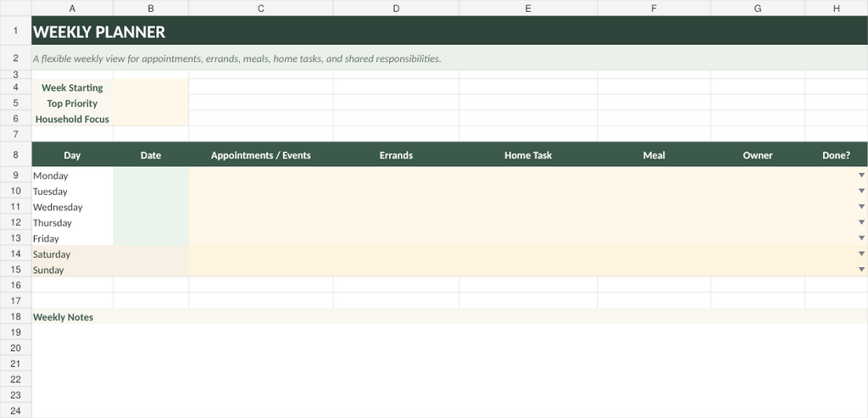The height and width of the screenshot is (418, 868).
Task: Click Tuesday's Errands cell
Action: coord(396,191)
